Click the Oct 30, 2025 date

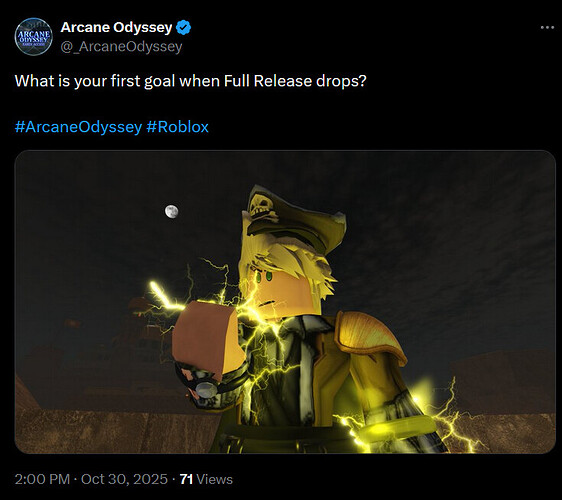pyautogui.click(x=124, y=479)
